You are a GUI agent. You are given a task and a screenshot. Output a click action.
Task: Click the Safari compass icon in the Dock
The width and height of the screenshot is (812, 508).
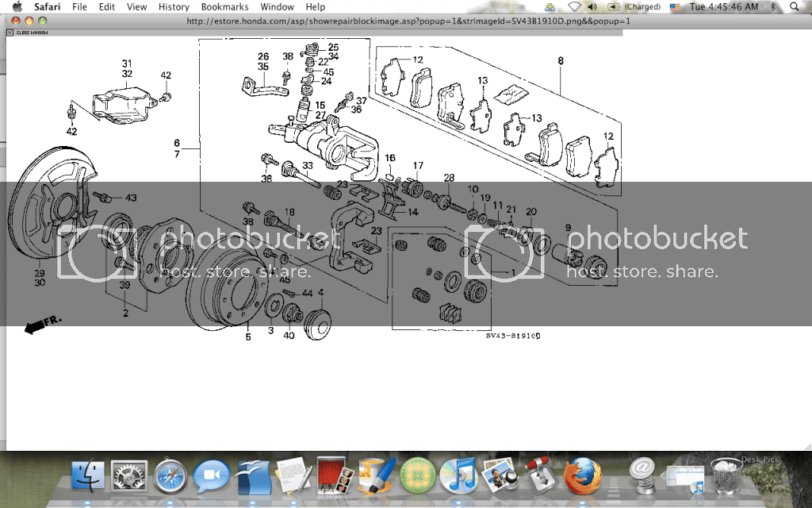tap(170, 476)
